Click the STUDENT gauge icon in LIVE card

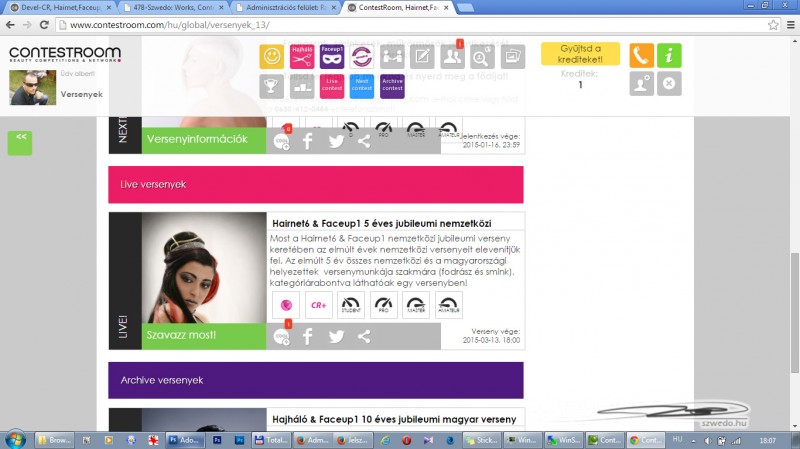pyautogui.click(x=351, y=305)
